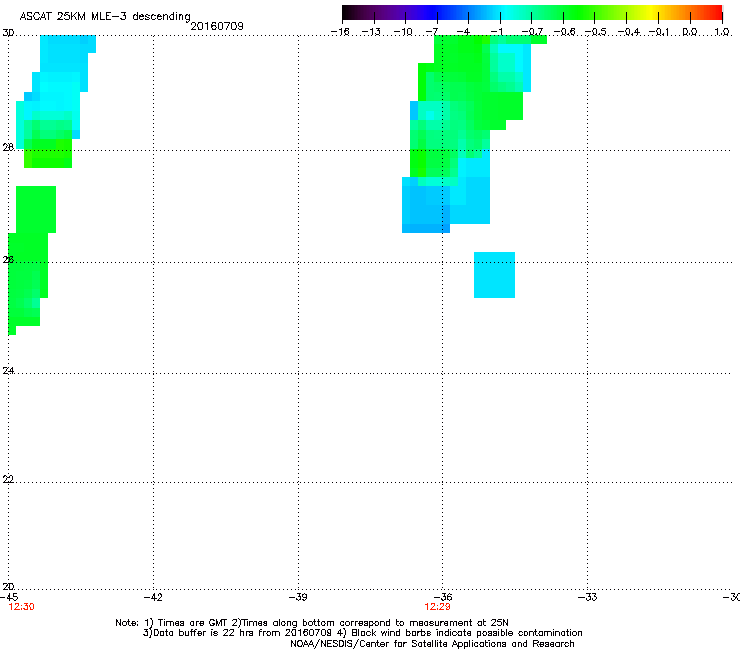Screen dimensions: 740x650
Task: Click the -0.6 label on the color scale
Action: [x=564, y=32]
